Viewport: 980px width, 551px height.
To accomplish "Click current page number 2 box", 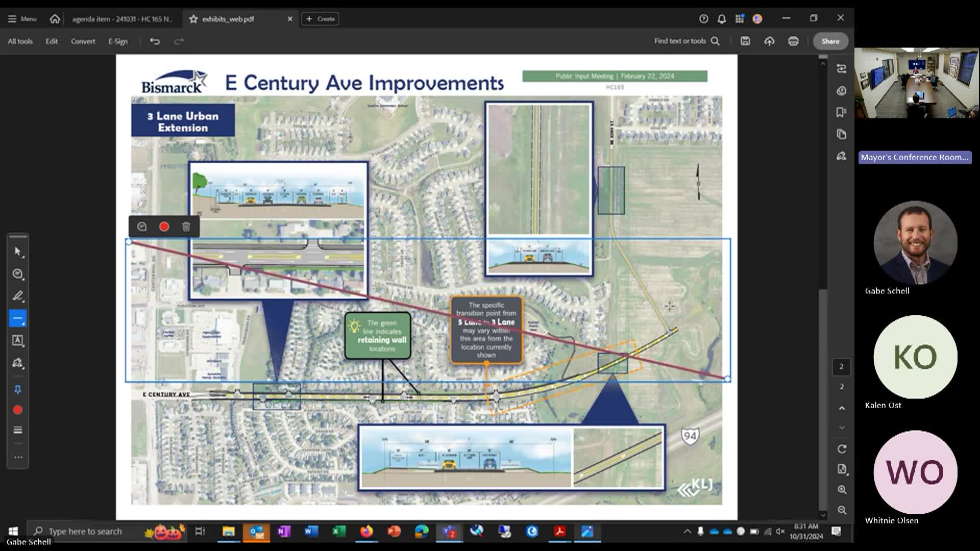I will click(x=842, y=367).
